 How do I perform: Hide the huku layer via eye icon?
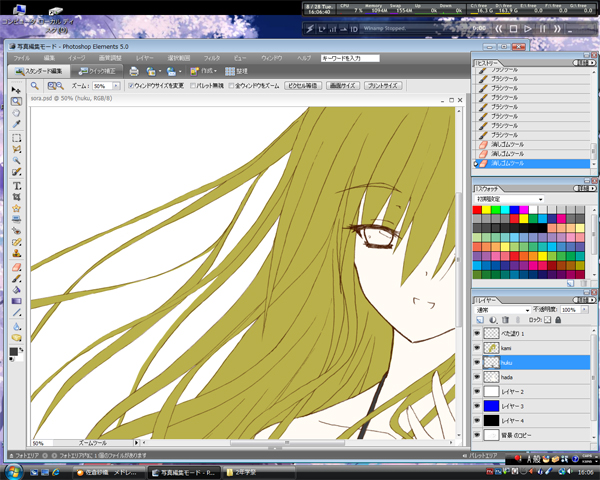(x=477, y=362)
